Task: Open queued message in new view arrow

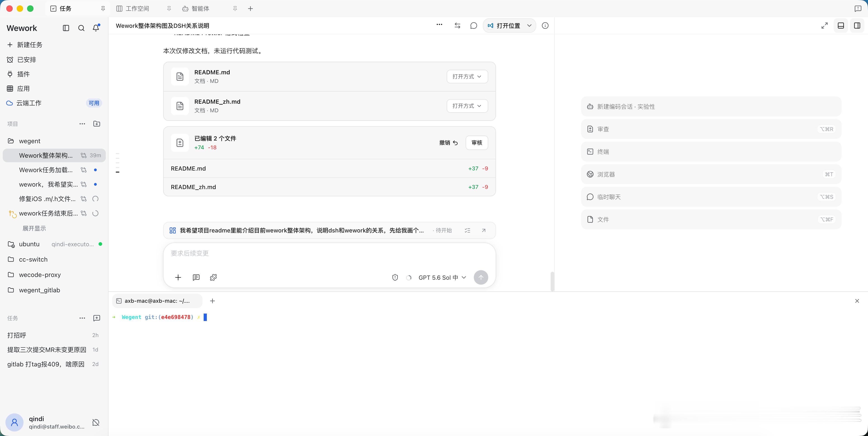Action: 484,231
